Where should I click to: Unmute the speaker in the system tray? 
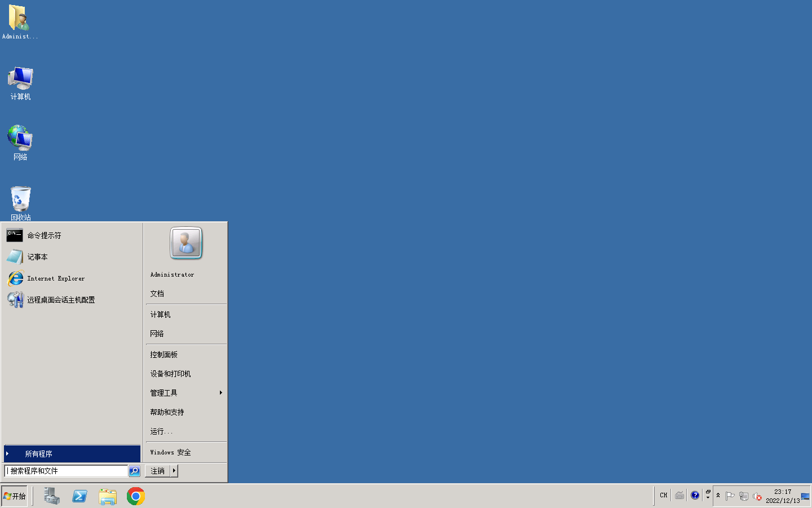pos(758,496)
